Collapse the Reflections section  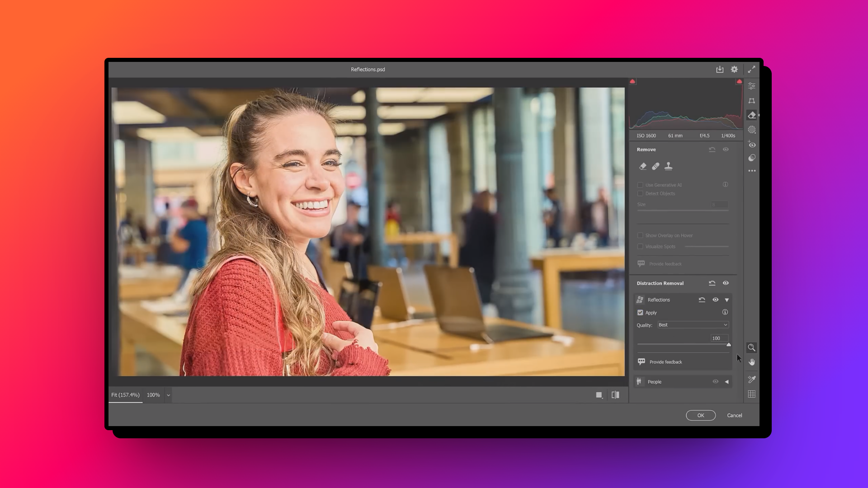click(x=727, y=300)
